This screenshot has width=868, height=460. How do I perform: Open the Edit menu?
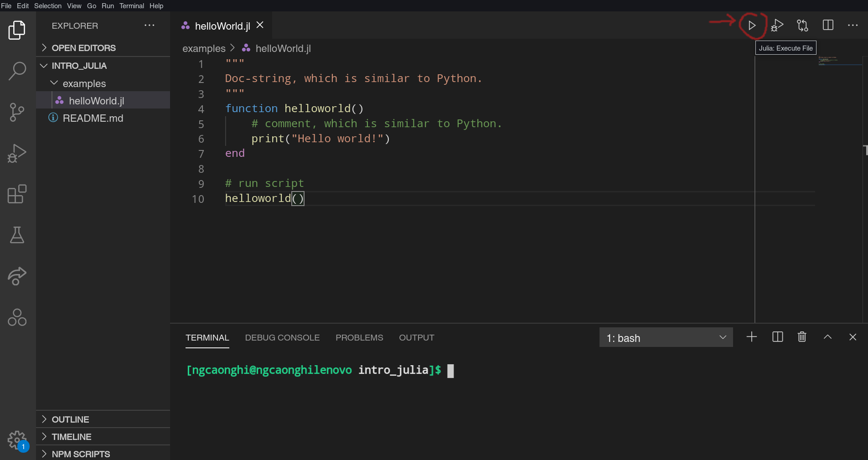click(23, 6)
